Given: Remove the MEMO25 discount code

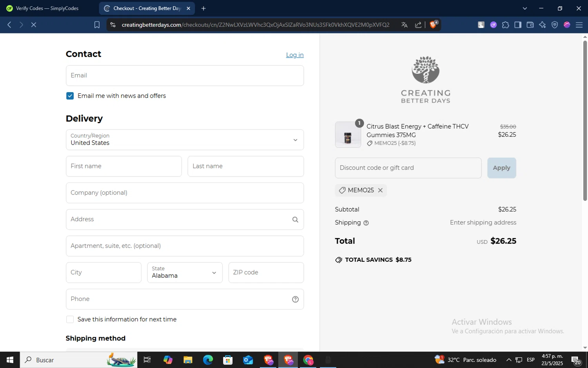Looking at the screenshot, I should click(x=380, y=190).
